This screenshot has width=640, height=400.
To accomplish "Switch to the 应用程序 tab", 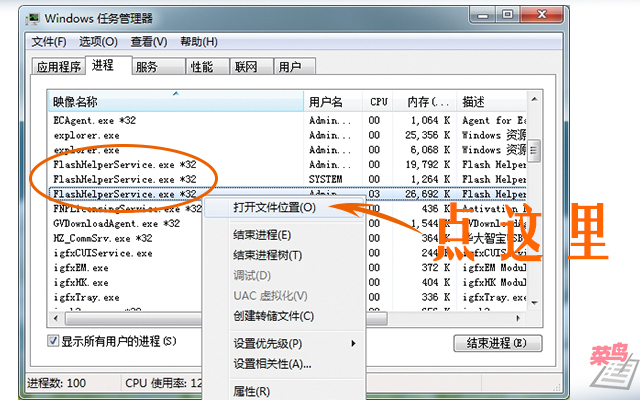I will click(x=59, y=67).
